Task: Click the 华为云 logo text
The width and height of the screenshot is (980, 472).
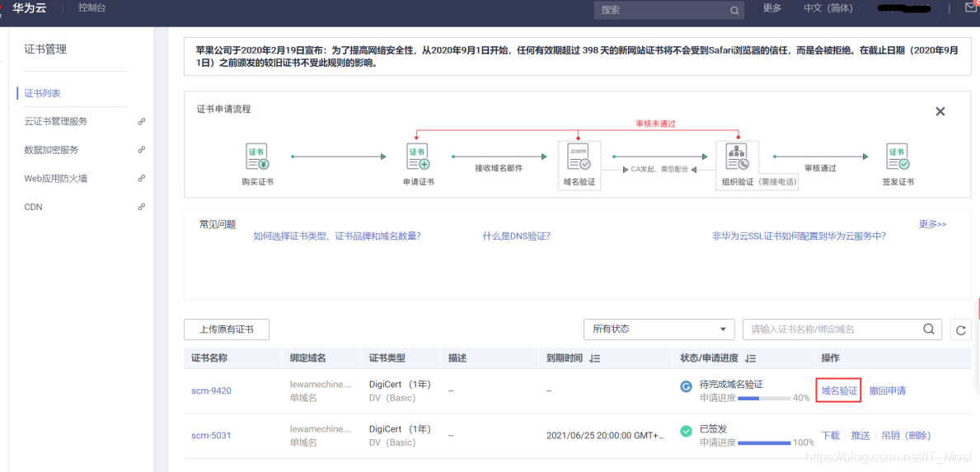Action: tap(30, 8)
